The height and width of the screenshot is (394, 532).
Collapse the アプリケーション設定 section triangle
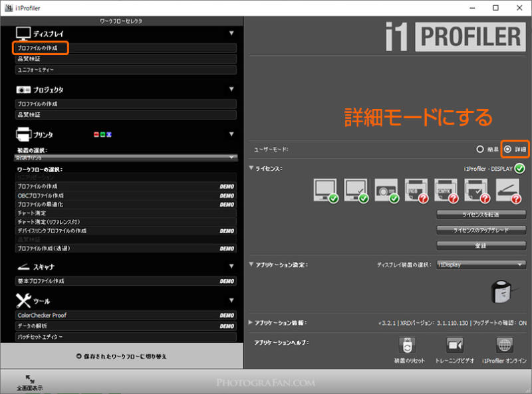[x=251, y=264]
